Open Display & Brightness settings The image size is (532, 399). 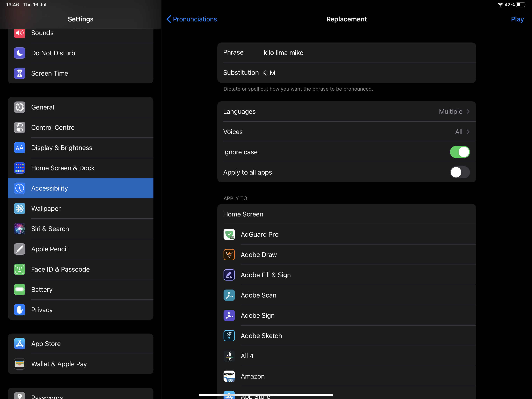[x=62, y=148]
